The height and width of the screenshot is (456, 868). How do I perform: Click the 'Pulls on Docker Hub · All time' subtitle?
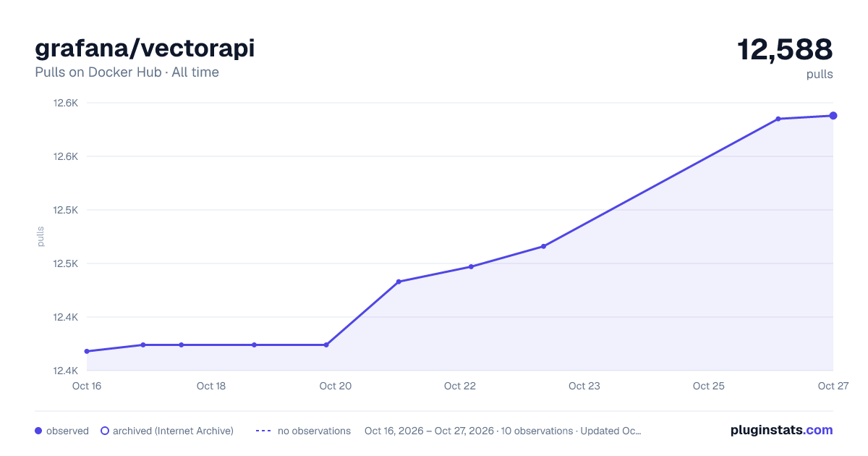(x=127, y=72)
